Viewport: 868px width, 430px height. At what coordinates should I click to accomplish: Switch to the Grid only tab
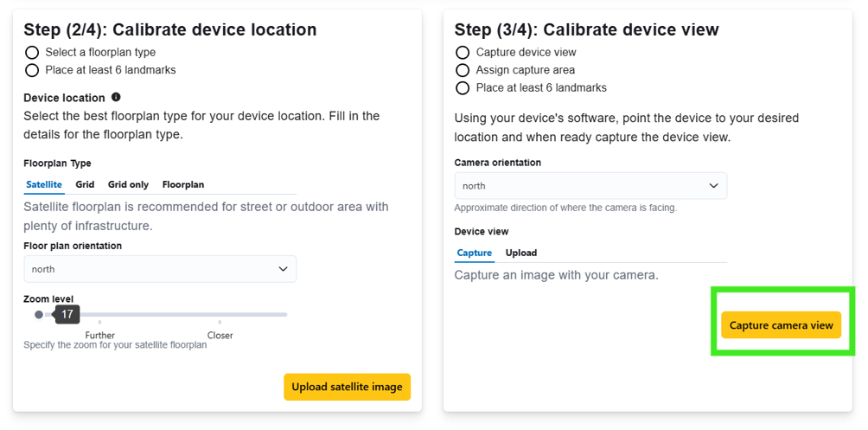click(129, 184)
